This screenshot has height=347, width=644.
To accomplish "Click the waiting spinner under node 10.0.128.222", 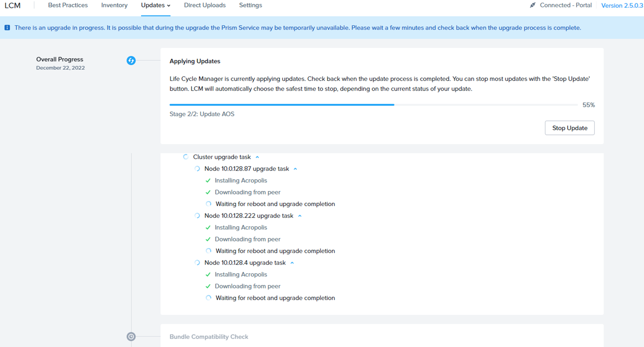I will (x=209, y=251).
